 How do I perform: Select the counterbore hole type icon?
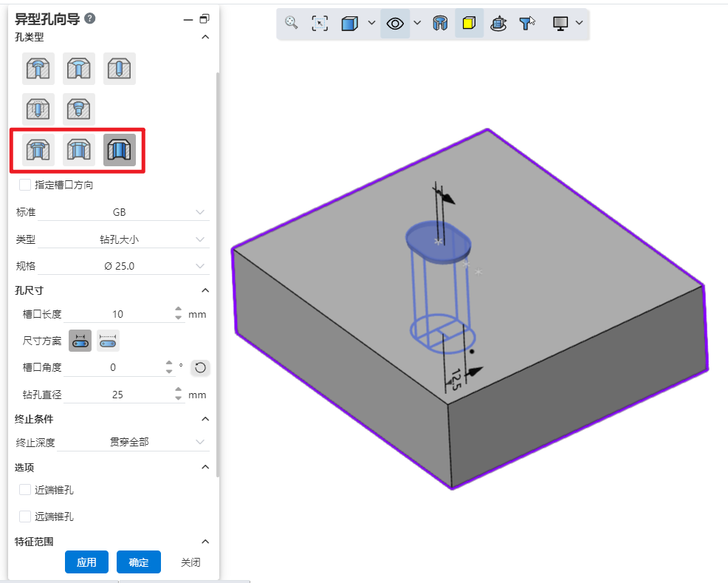pyautogui.click(x=38, y=69)
